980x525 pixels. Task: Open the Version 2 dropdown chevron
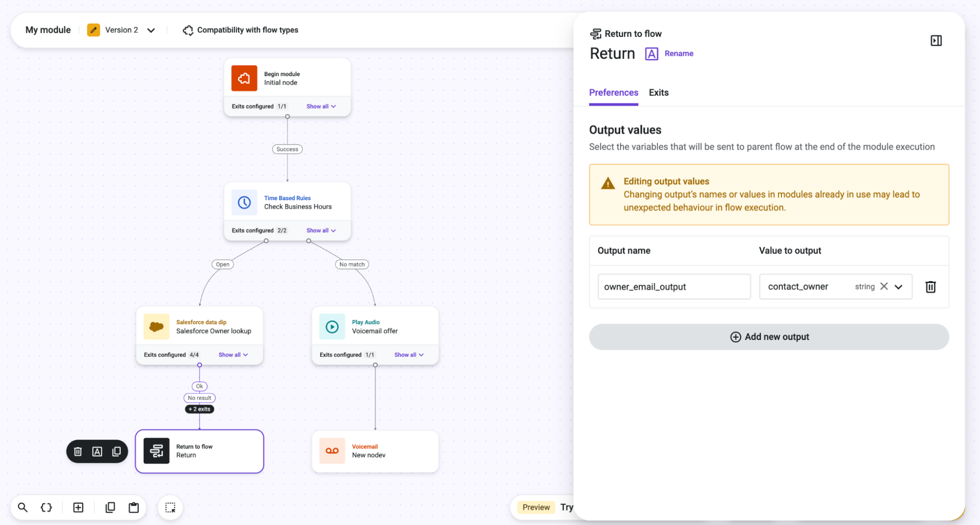click(x=151, y=30)
